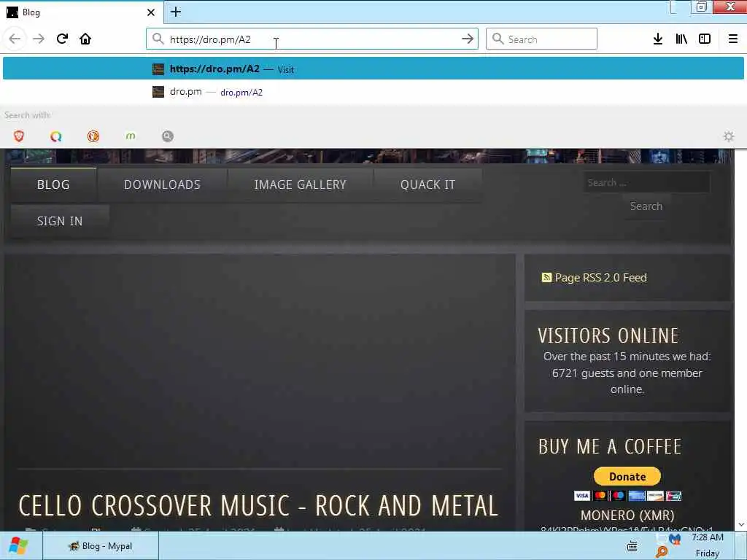Search with the Brave engine icon
The image size is (747, 560).
(18, 136)
